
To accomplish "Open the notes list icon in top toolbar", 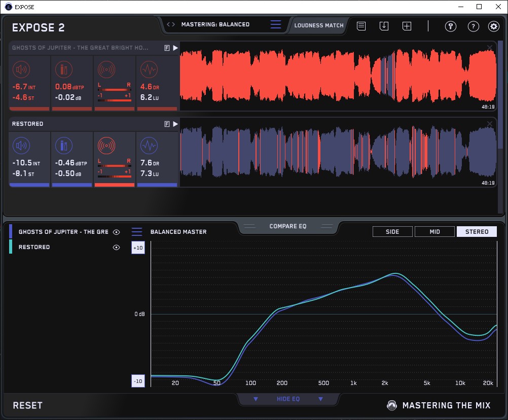I will pos(361,26).
